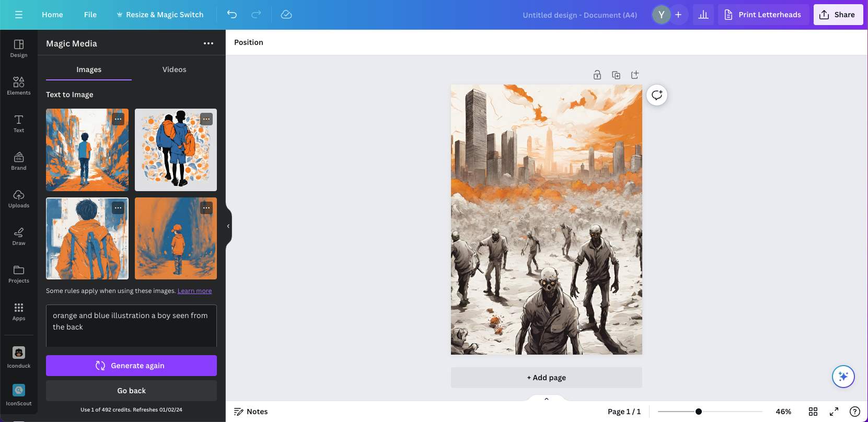Click the Redo arrow
The height and width of the screenshot is (422, 868).
tap(256, 15)
